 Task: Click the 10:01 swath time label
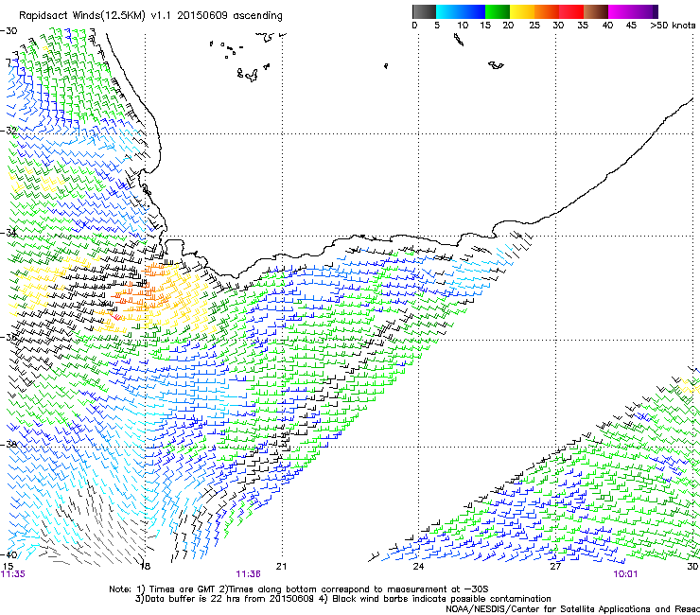625,574
